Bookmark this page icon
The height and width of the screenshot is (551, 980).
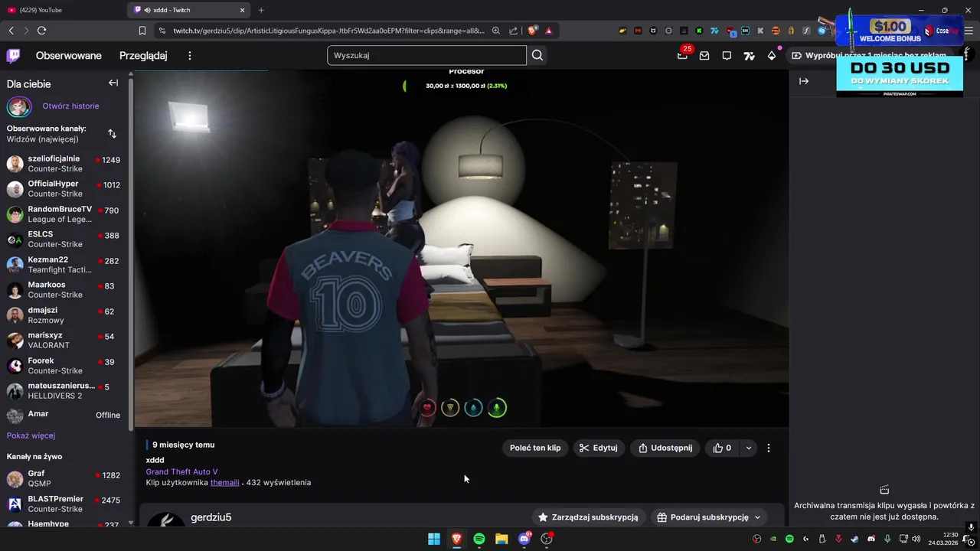click(142, 31)
